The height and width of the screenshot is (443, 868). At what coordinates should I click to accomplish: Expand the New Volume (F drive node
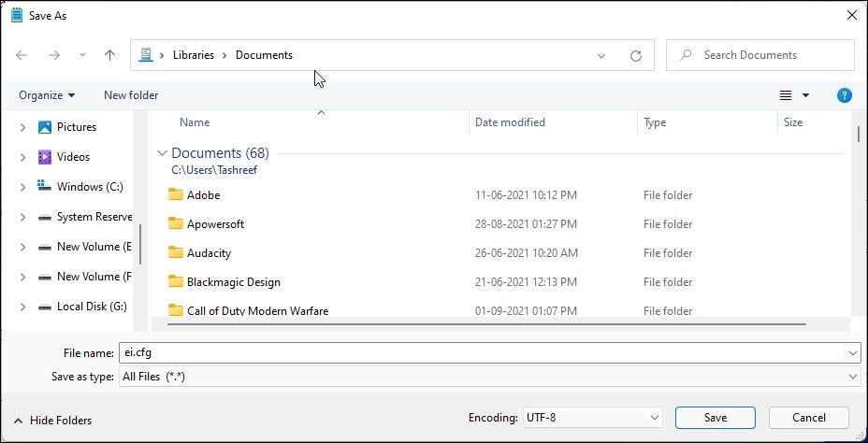[x=22, y=277]
